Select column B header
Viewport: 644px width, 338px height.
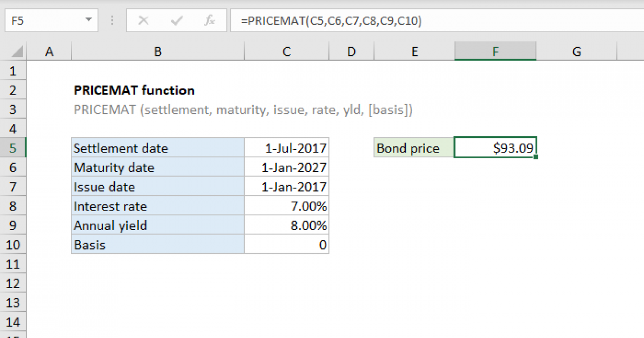pyautogui.click(x=157, y=51)
